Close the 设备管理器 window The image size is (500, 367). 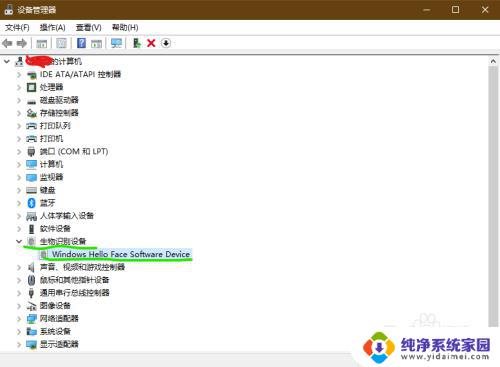tap(485, 10)
